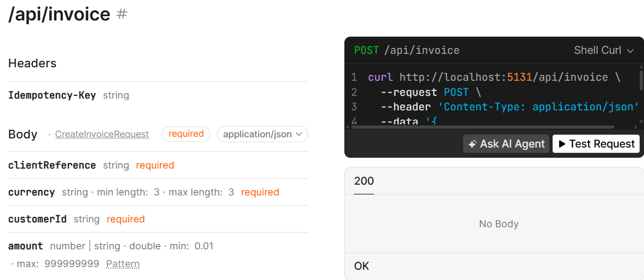This screenshot has height=280, width=644.
Task: Open the application/json content type dropdown
Action: point(262,134)
